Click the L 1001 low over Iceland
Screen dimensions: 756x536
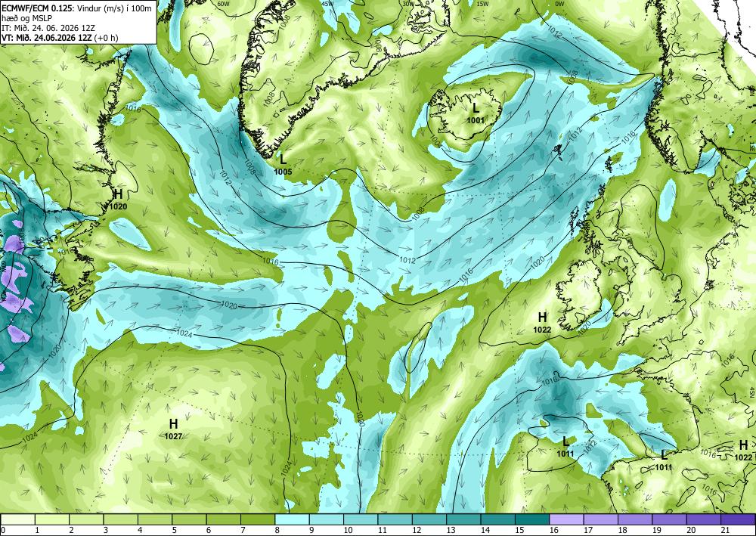(476, 113)
